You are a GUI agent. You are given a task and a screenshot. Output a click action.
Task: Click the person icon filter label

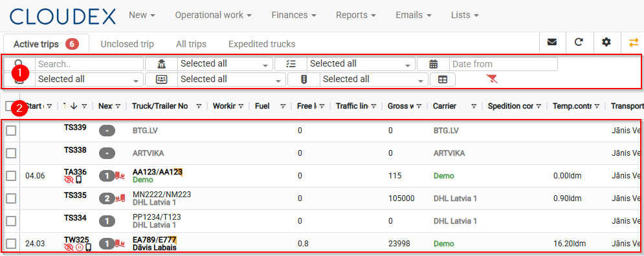point(162,64)
